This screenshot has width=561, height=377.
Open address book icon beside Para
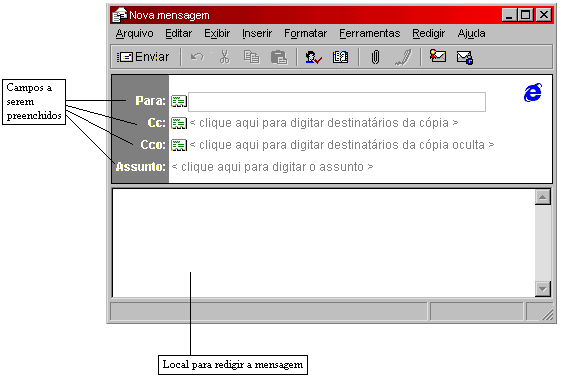[179, 101]
